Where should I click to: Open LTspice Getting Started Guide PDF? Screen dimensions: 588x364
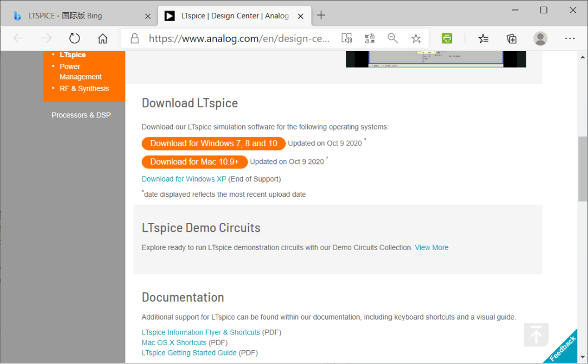coord(189,353)
